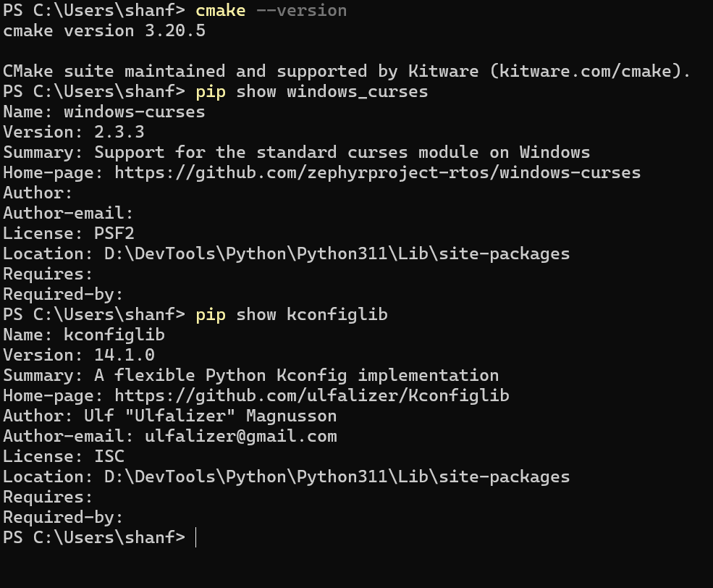Open the Kconfiglib GitHub home-page URL

point(311,395)
